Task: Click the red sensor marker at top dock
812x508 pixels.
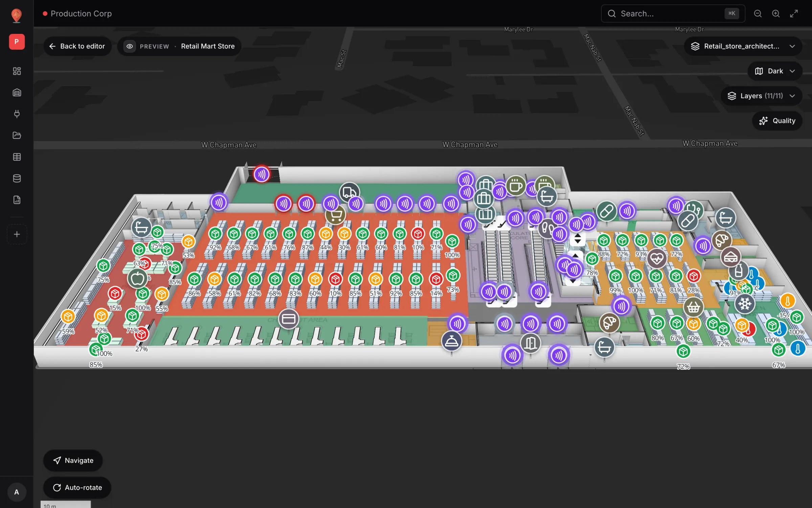Action: (262, 174)
